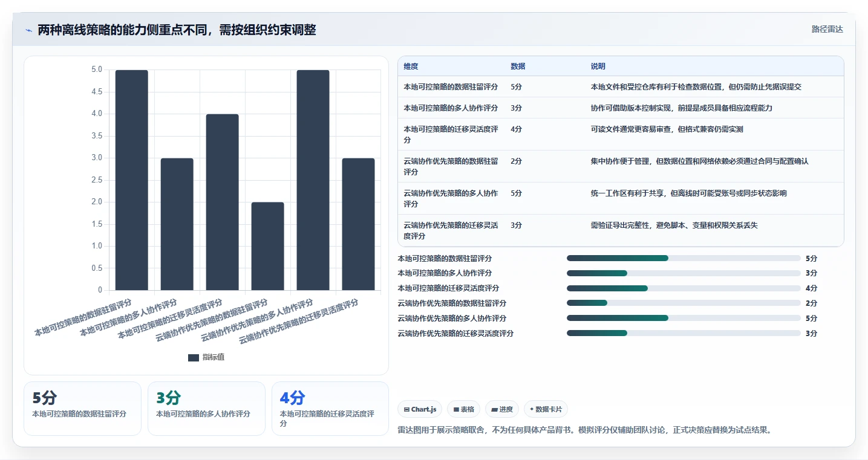Click the Chart.js chip

click(420, 409)
